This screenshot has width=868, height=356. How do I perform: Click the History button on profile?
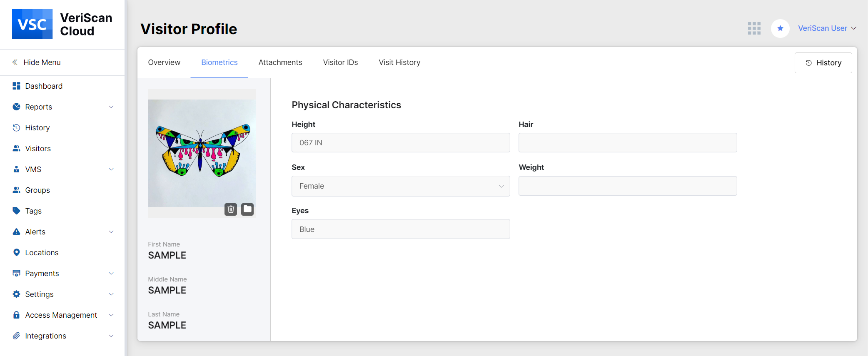(823, 63)
